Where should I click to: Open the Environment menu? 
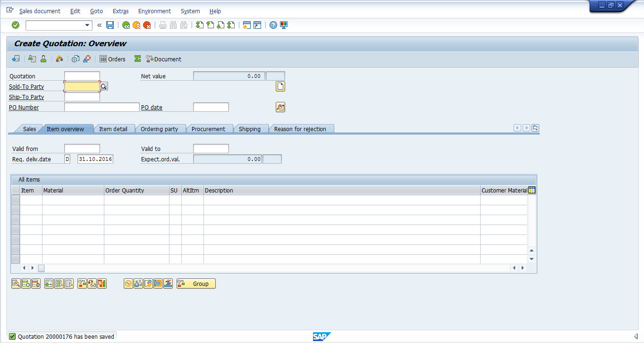[x=154, y=11]
